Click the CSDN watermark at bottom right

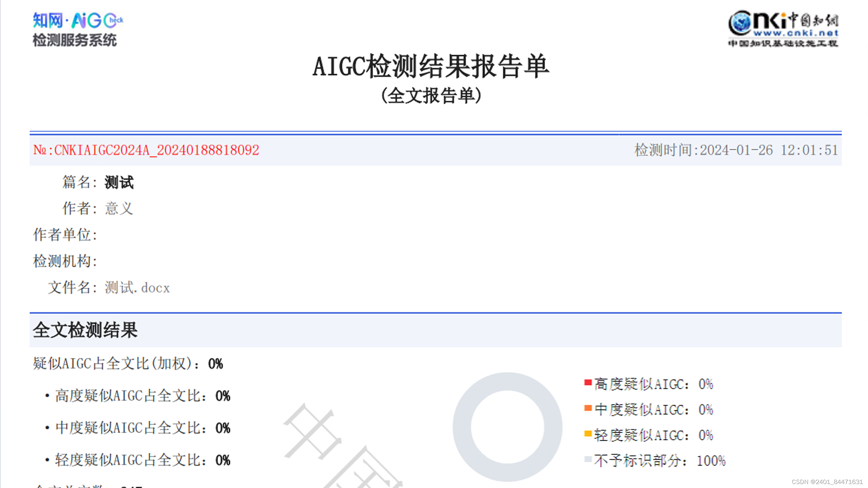tap(827, 482)
